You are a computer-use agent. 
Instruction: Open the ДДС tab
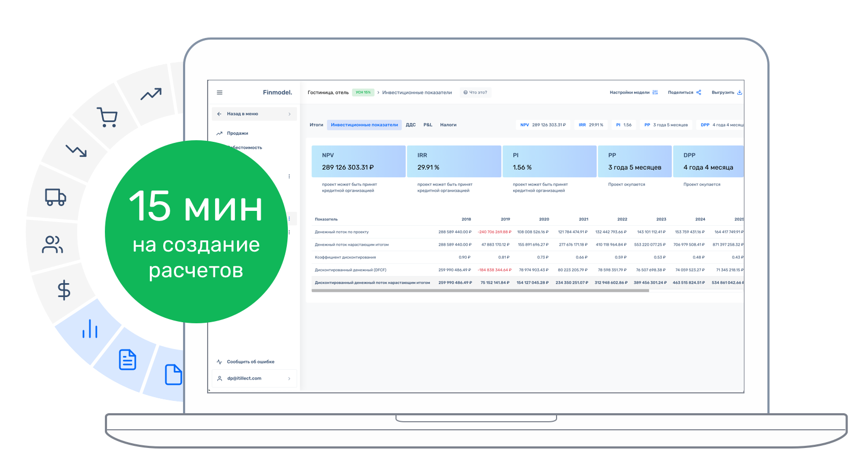[410, 125]
